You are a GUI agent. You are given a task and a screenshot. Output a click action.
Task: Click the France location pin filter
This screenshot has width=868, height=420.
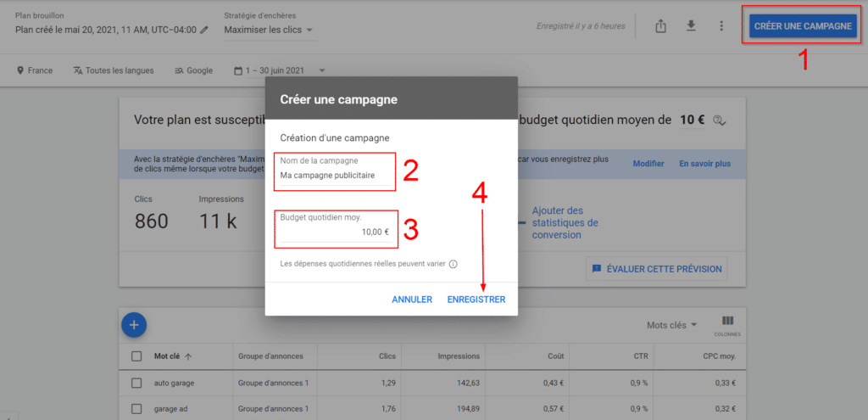34,70
